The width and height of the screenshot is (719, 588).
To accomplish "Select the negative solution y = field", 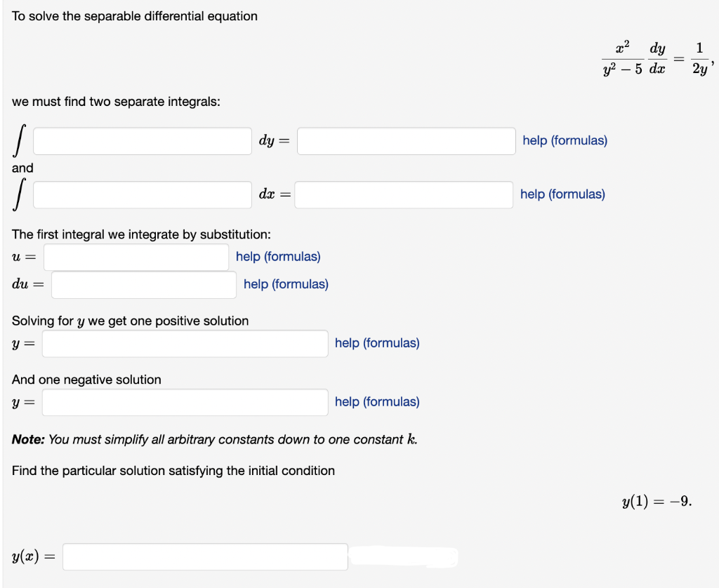I will point(184,401).
